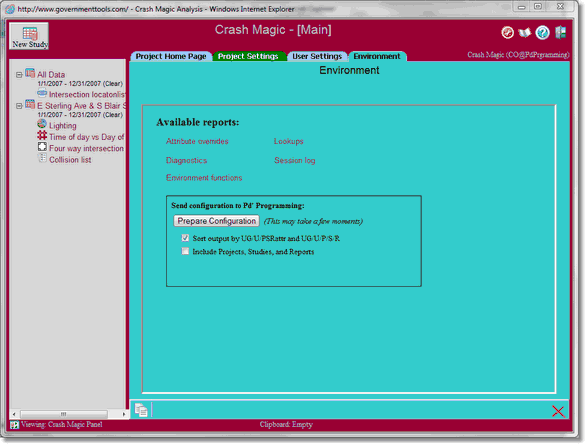The height and width of the screenshot is (445, 586).
Task: Open the Environment functions link
Action: [x=204, y=178]
